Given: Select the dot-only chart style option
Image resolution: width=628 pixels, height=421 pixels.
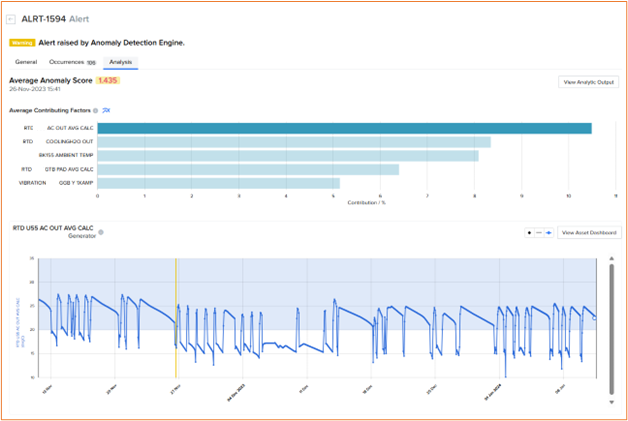Looking at the screenshot, I should 530,232.
